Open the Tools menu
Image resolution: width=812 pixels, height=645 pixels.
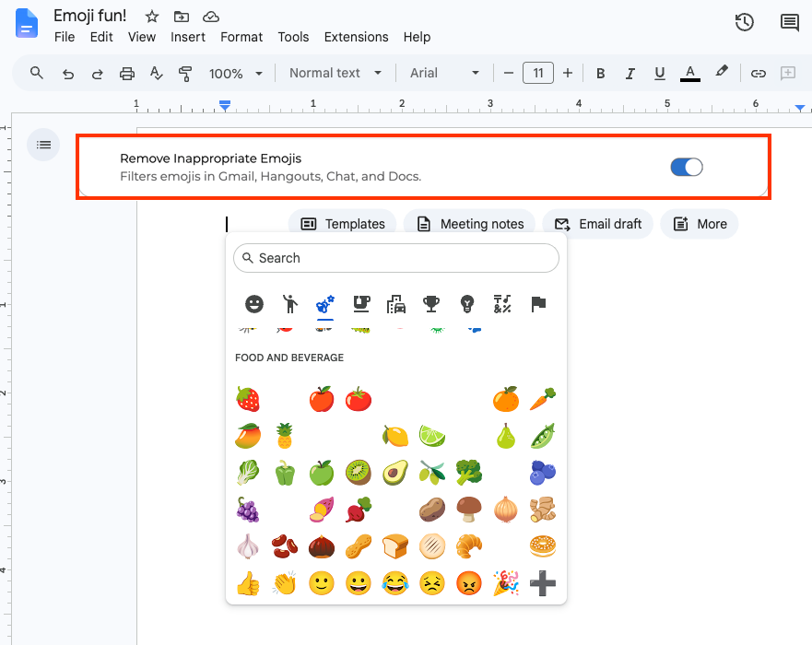pos(293,37)
